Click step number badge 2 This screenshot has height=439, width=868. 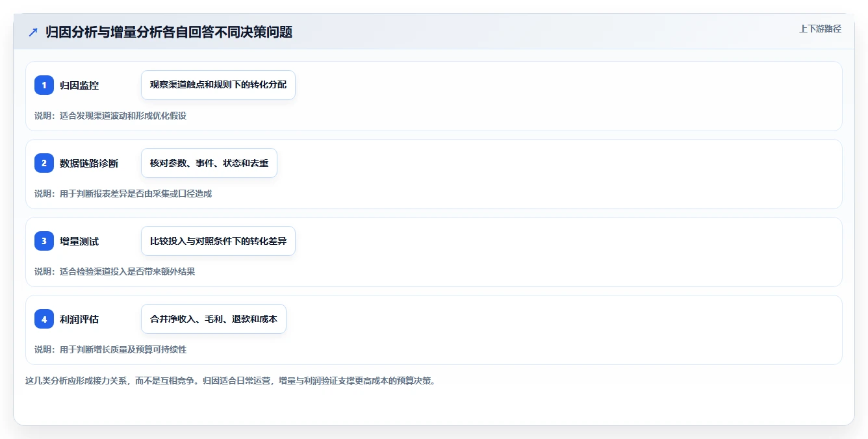[44, 163]
